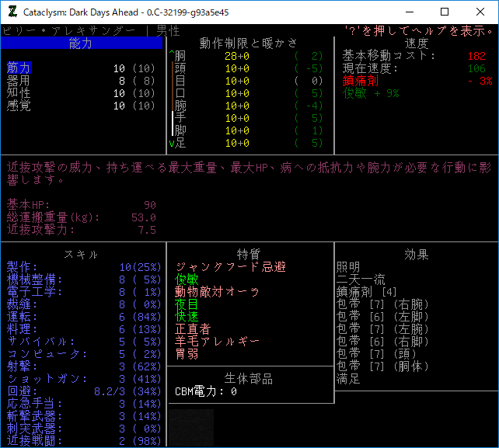Select the 知性 stat row

(19, 93)
